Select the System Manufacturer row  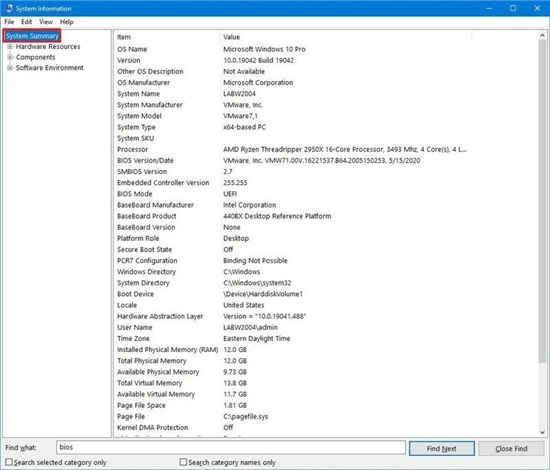[326, 105]
